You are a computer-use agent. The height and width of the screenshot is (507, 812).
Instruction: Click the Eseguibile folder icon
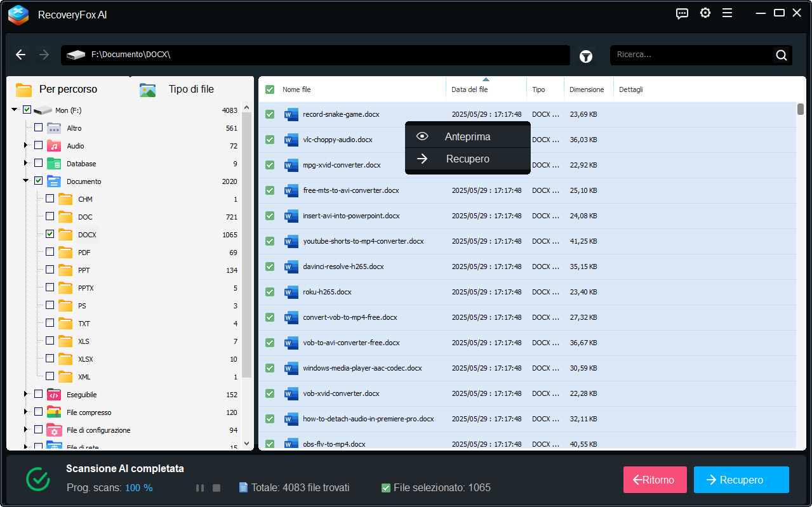pos(54,395)
